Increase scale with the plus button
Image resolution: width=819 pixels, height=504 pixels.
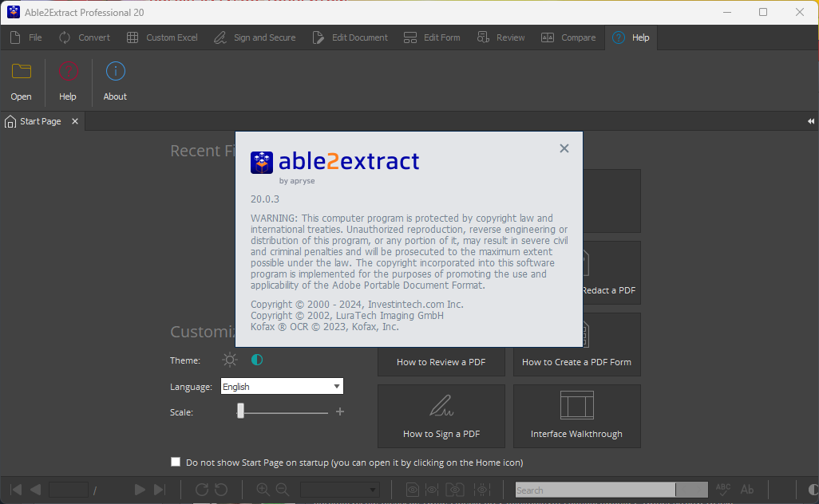[x=340, y=411]
